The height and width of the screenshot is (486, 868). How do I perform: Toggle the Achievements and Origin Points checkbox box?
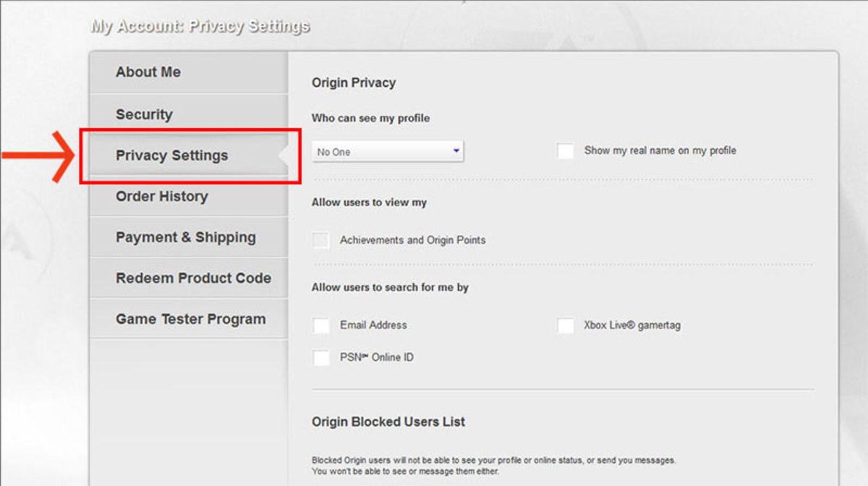pyautogui.click(x=321, y=240)
